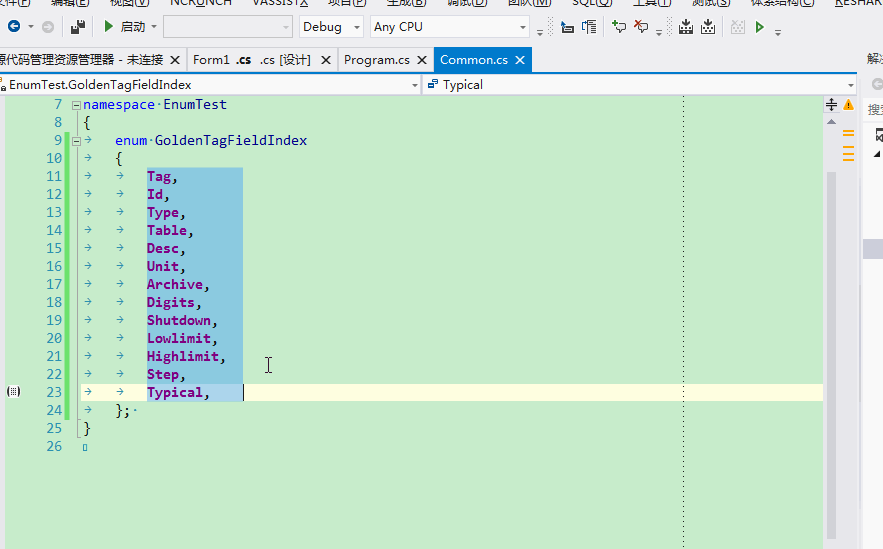Close the Form1.cs design tab
The image size is (883, 549).
pos(325,60)
